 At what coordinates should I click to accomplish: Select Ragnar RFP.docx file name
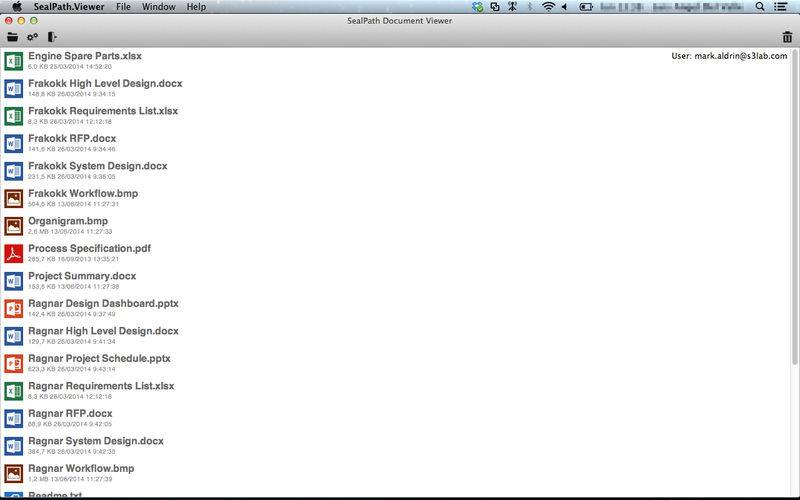(70, 414)
